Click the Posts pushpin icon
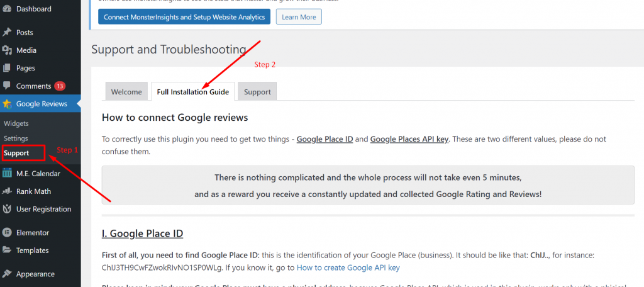This screenshot has height=287, width=644. pos(6,33)
